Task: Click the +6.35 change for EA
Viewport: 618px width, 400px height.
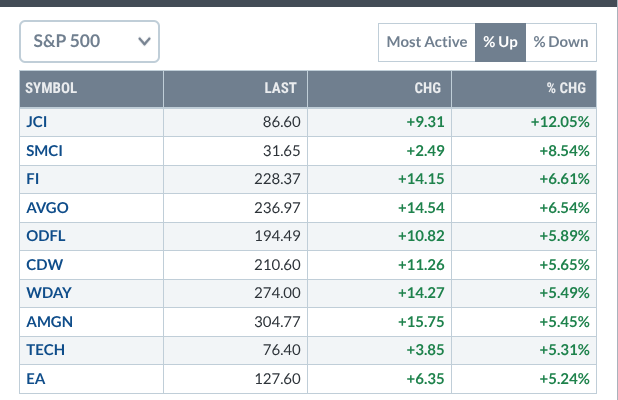Action: 425,379
